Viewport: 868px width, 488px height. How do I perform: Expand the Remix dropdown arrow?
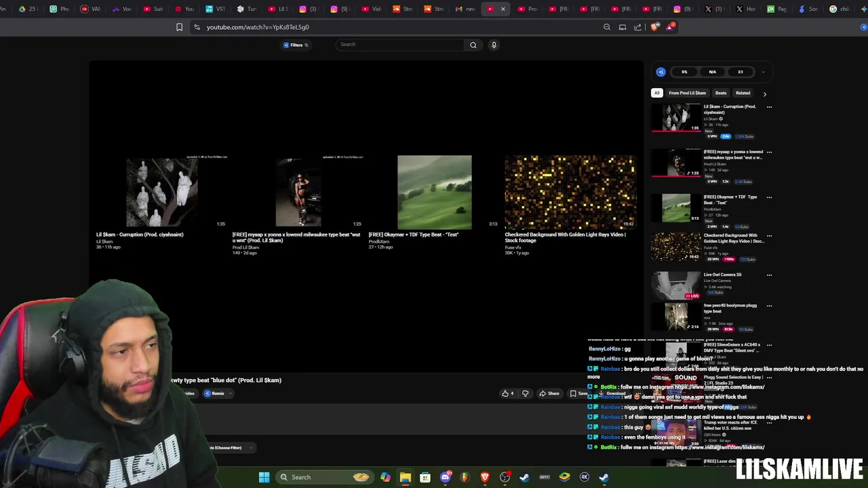click(231, 394)
